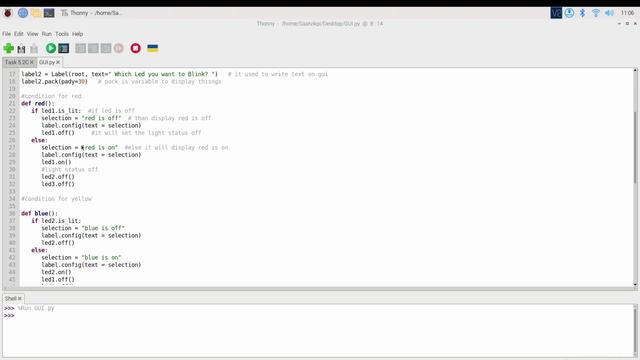Click the editor scrollbar up arrow
Screen dimensions: 640x360
coord(635,71)
